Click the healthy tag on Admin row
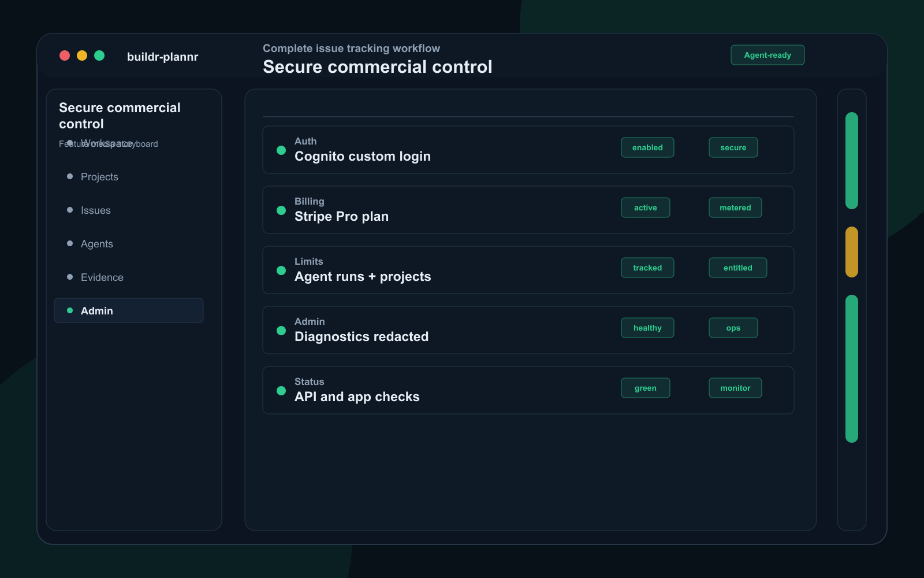This screenshot has height=578, width=924. point(647,328)
